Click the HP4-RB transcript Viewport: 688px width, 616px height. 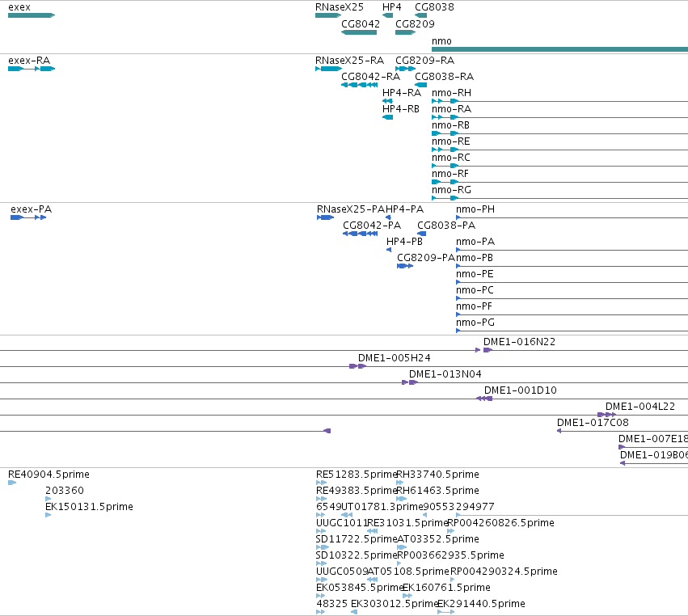pos(387,117)
